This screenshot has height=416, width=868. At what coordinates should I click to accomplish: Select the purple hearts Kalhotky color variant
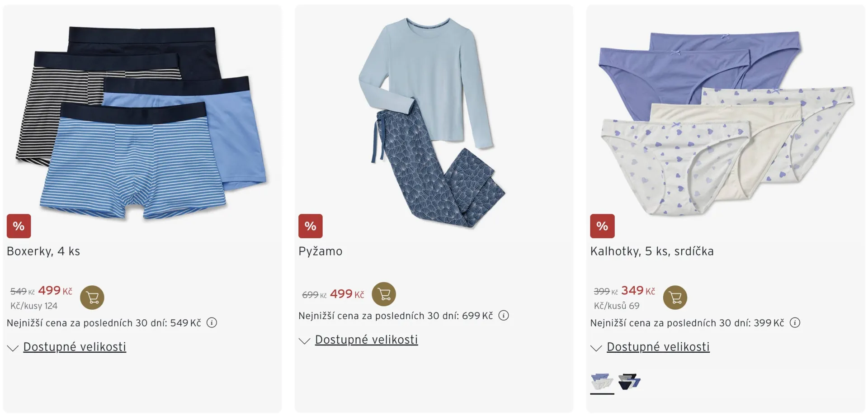(602, 382)
